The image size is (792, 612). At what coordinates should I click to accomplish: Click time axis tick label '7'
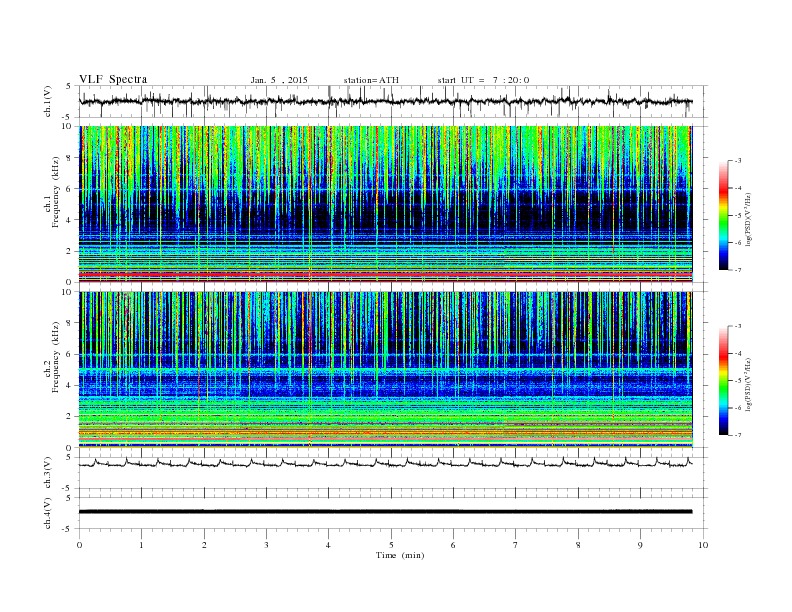click(x=516, y=545)
